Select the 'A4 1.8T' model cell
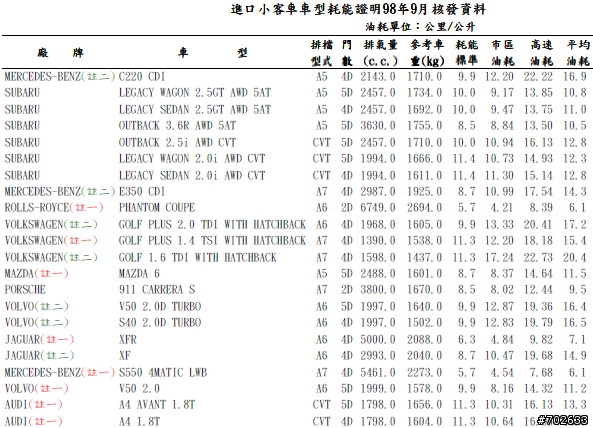Image resolution: width=593 pixels, height=428 pixels. pyautogui.click(x=139, y=422)
